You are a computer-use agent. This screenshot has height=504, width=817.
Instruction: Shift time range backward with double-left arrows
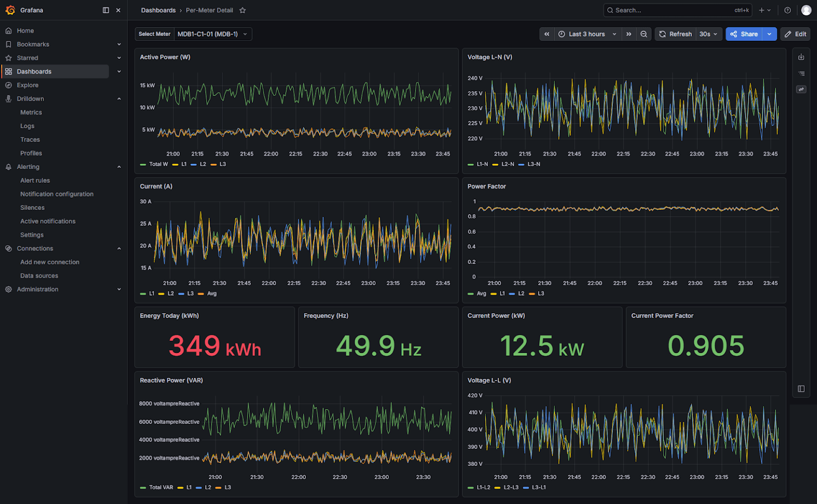coord(547,34)
